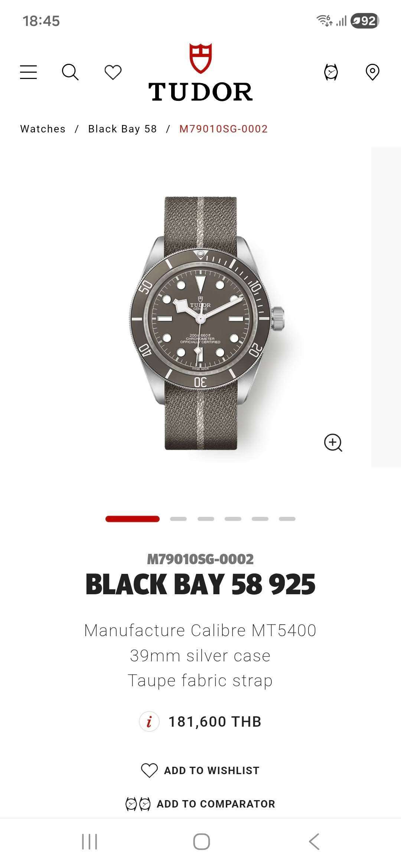Open the store locator pin icon
401x868 pixels.
pyautogui.click(x=372, y=72)
